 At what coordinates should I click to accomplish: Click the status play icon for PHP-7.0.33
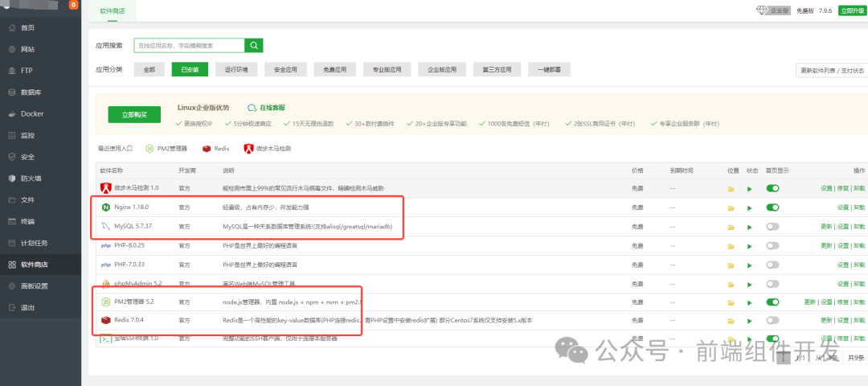pyautogui.click(x=750, y=265)
